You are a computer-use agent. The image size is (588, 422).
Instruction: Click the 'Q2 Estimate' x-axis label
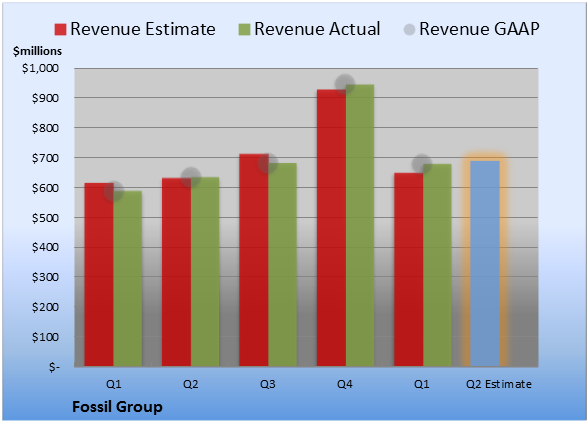click(x=499, y=384)
